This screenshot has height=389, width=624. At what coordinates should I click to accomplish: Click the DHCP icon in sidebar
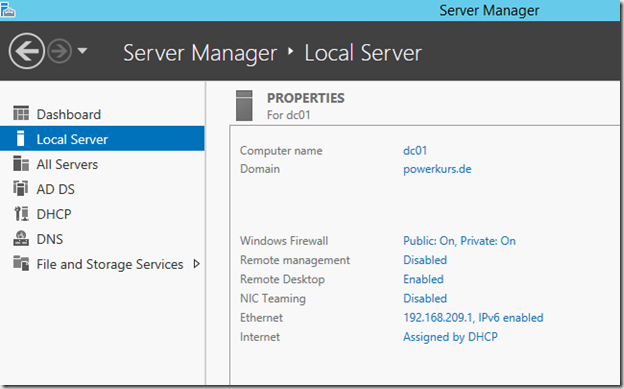(21, 213)
